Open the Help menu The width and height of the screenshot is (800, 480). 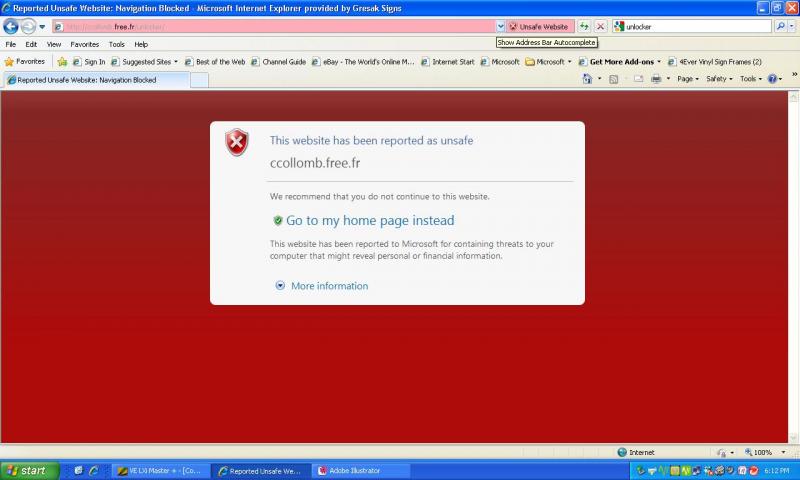[x=141, y=44]
